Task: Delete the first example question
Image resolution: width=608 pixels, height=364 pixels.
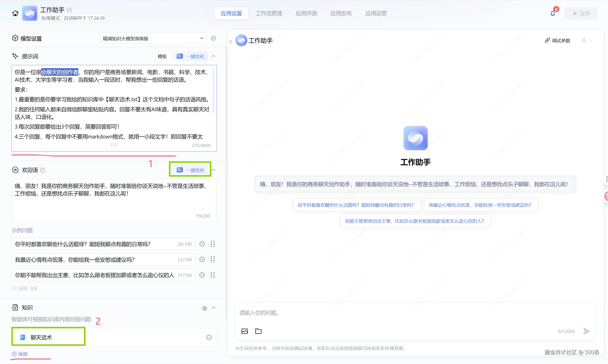Action: tap(202, 244)
